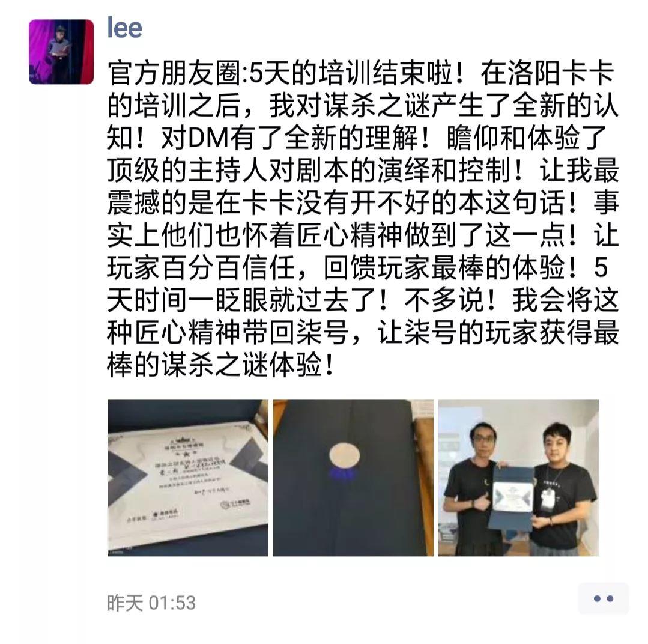Click the "昨天 01:53" timestamp
The width and height of the screenshot is (648, 644).
click(151, 603)
